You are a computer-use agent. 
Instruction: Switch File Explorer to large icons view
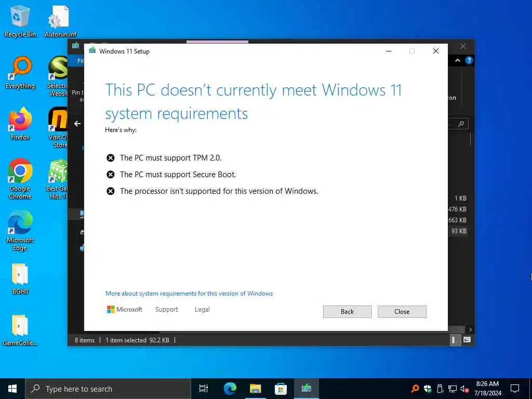(x=467, y=340)
